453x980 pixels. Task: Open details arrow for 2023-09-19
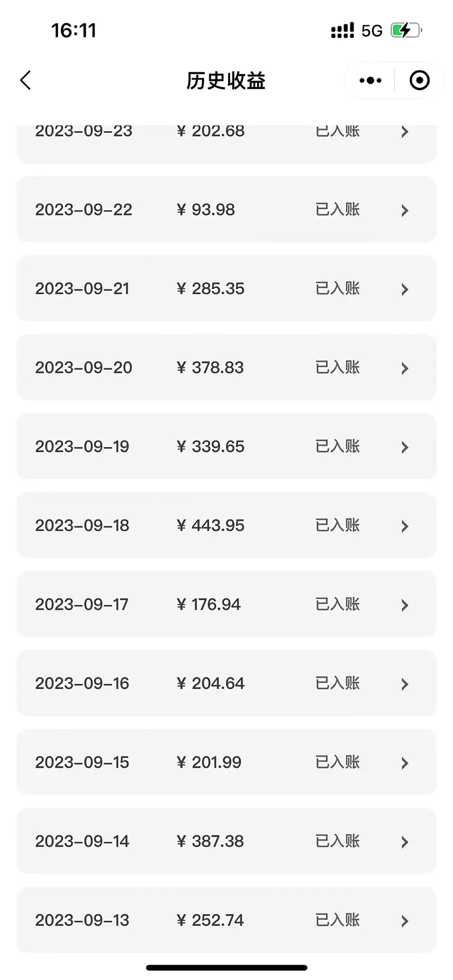point(405,447)
